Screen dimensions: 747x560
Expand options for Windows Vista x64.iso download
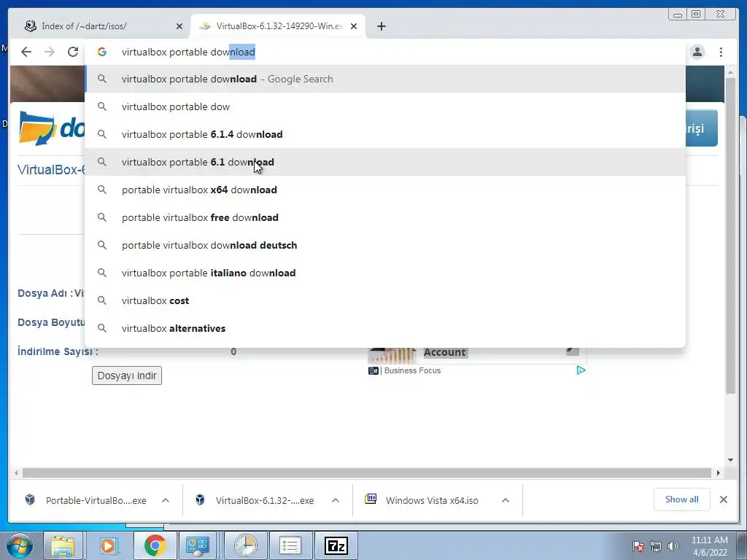click(506, 500)
